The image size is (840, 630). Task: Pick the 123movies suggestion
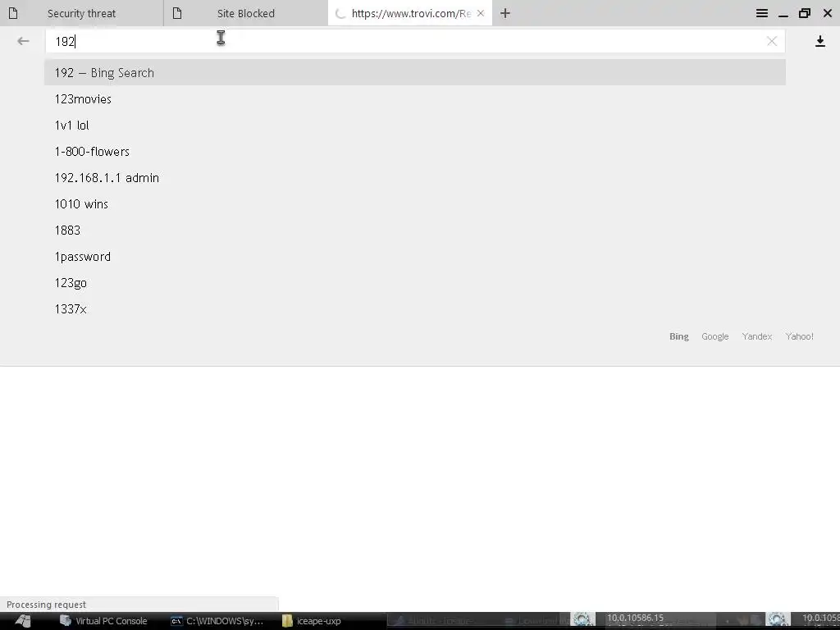click(415, 99)
